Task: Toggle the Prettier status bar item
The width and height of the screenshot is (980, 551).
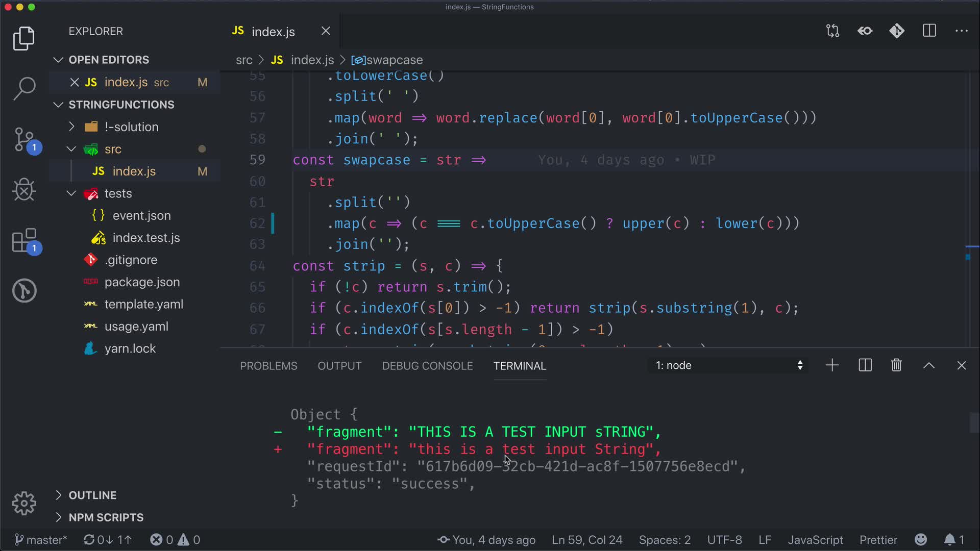Action: coord(878,540)
